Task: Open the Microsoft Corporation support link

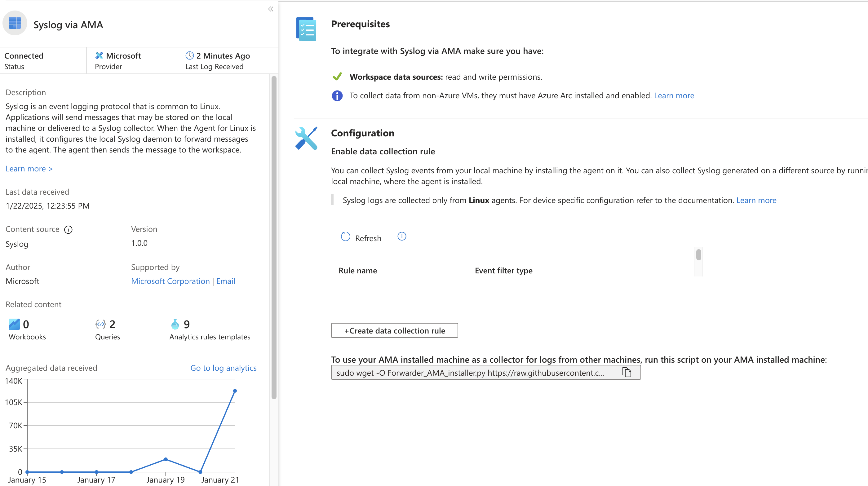Action: pyautogui.click(x=170, y=281)
